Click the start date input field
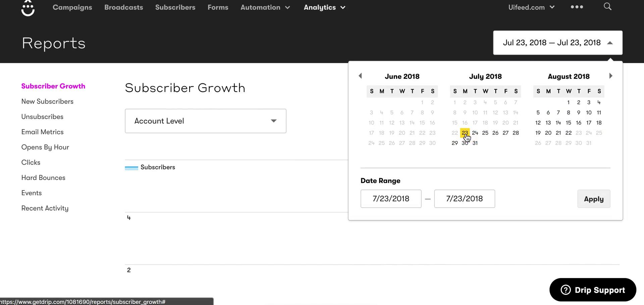The image size is (644, 305). click(391, 199)
